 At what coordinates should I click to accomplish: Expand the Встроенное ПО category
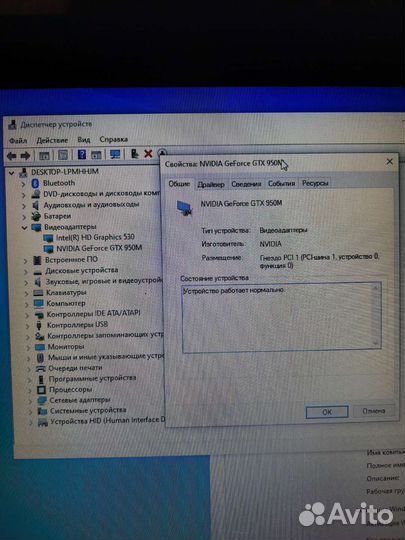click(x=25, y=261)
